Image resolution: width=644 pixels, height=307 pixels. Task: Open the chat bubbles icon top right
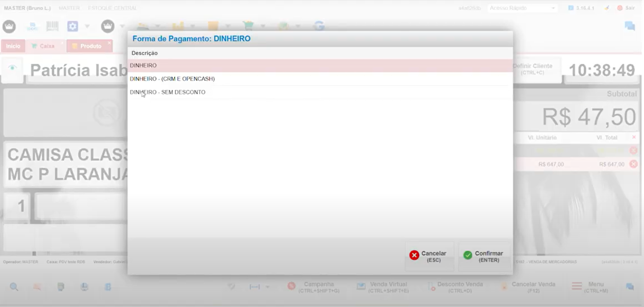[629, 26]
